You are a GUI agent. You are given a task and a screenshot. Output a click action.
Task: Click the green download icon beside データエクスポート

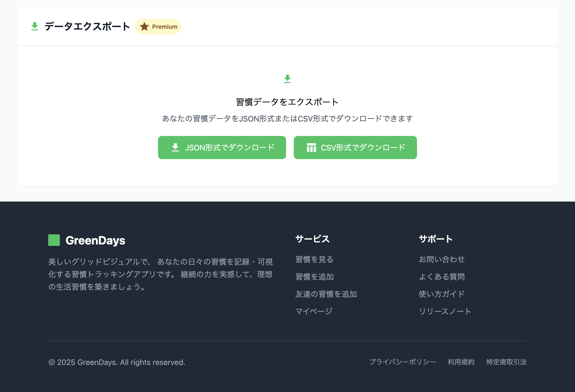35,27
